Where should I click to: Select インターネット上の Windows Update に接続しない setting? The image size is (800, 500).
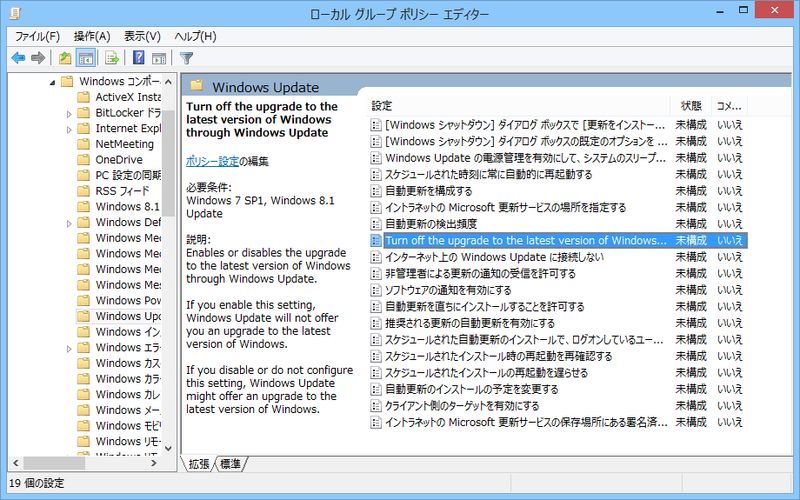[x=494, y=257]
